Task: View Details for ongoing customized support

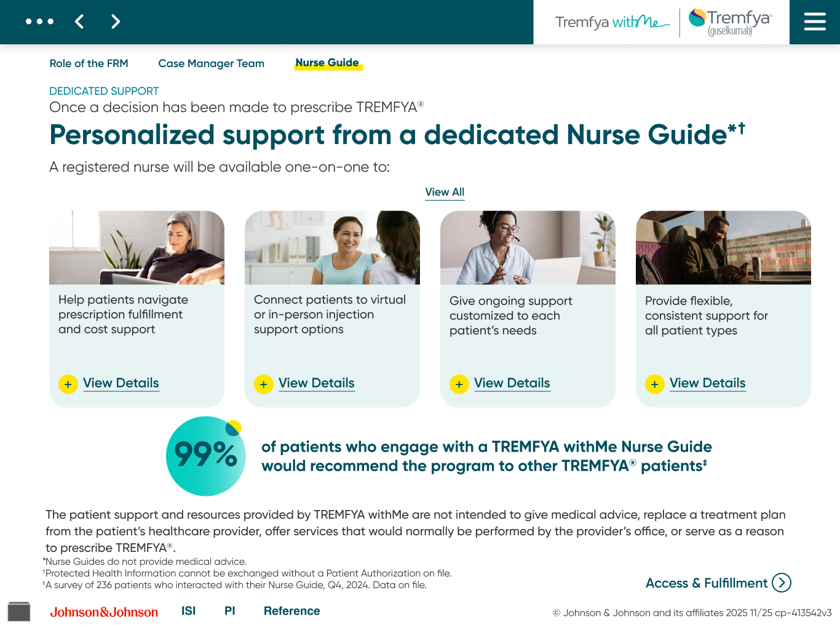Action: tap(512, 383)
